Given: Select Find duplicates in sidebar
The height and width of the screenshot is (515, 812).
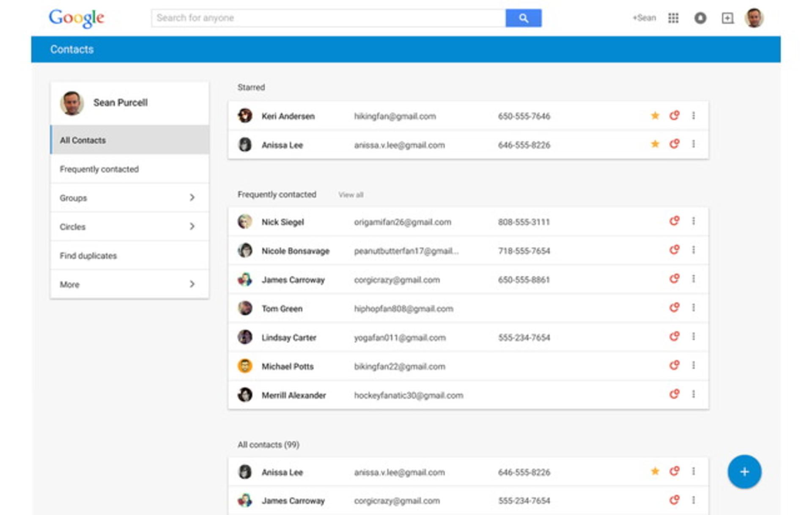Looking at the screenshot, I should coord(129,255).
